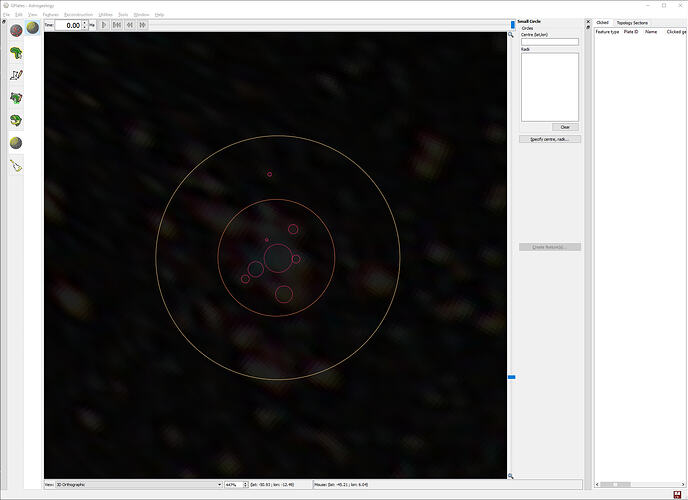This screenshot has height=500, width=688.
Task: Click the zoom percentage stepper arrows
Action: point(246,485)
